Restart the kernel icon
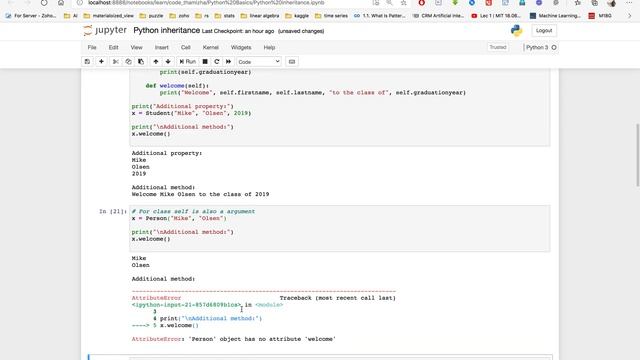The height and width of the screenshot is (360, 640). (x=217, y=62)
